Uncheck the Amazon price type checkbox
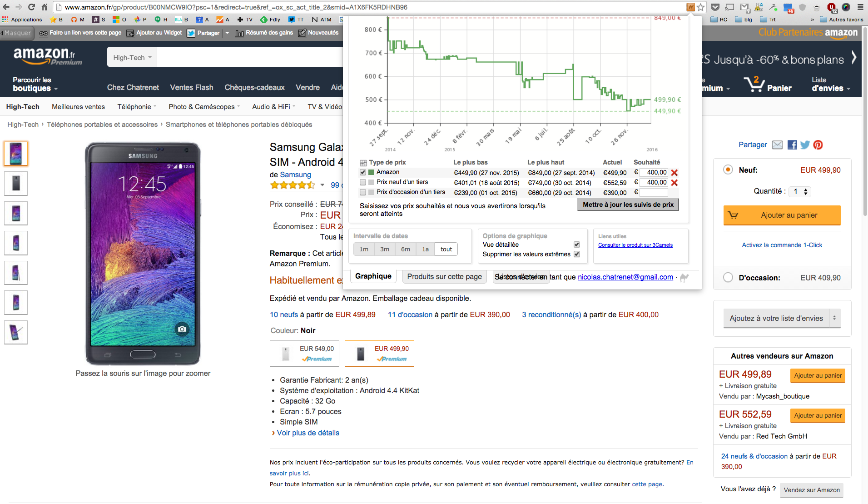The height and width of the screenshot is (504, 868). pos(363,172)
